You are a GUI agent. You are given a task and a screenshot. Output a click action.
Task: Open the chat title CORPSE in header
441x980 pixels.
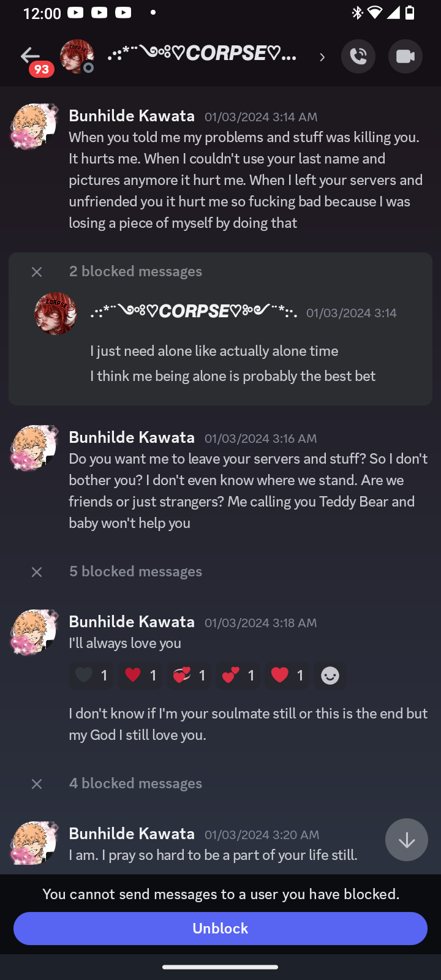point(202,55)
